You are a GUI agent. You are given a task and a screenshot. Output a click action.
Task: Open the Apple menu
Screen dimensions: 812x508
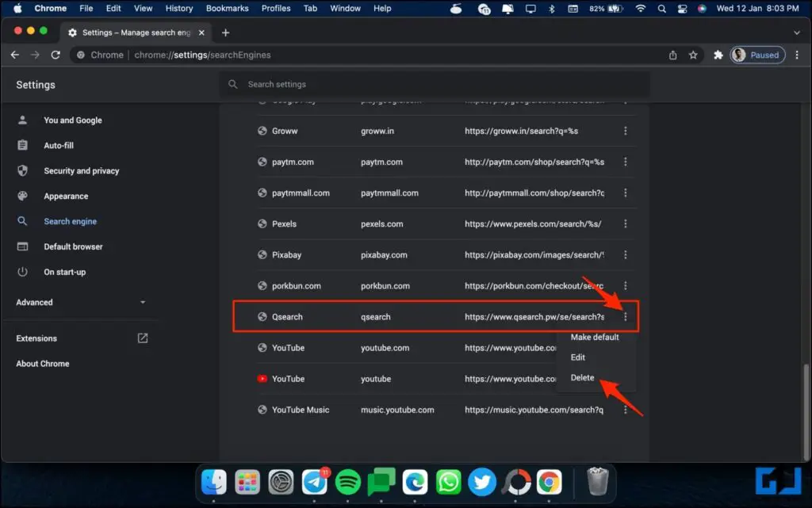tap(17, 8)
